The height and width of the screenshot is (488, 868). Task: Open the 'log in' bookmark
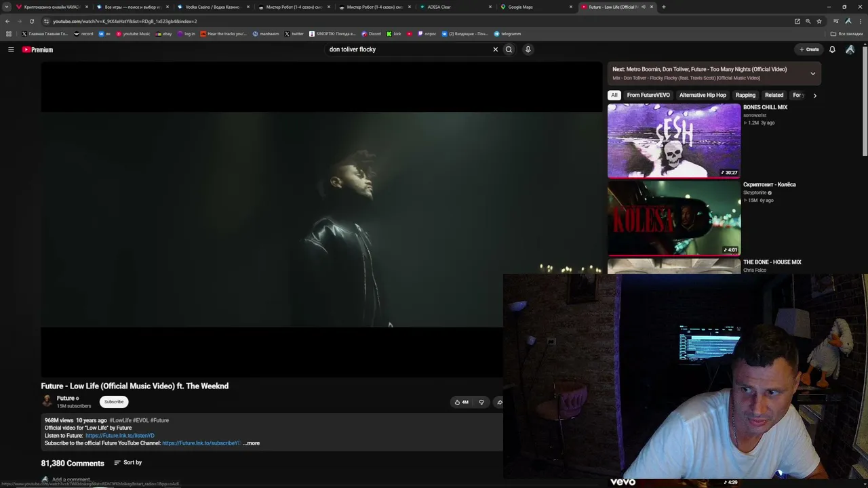pyautogui.click(x=186, y=34)
